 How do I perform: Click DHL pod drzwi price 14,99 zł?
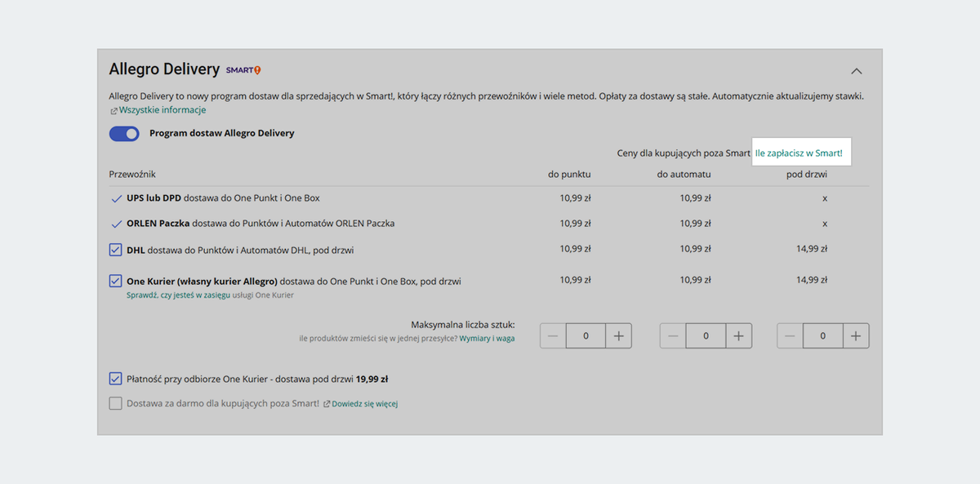tap(812, 248)
